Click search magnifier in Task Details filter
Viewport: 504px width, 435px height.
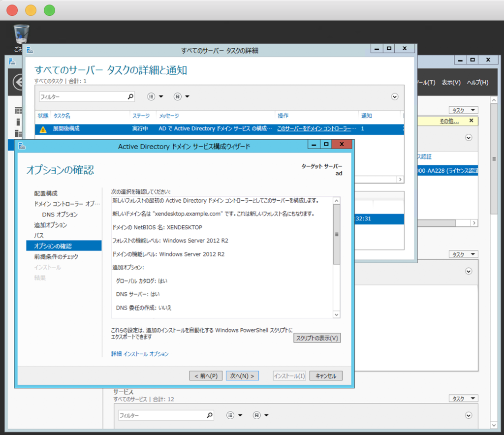click(130, 96)
